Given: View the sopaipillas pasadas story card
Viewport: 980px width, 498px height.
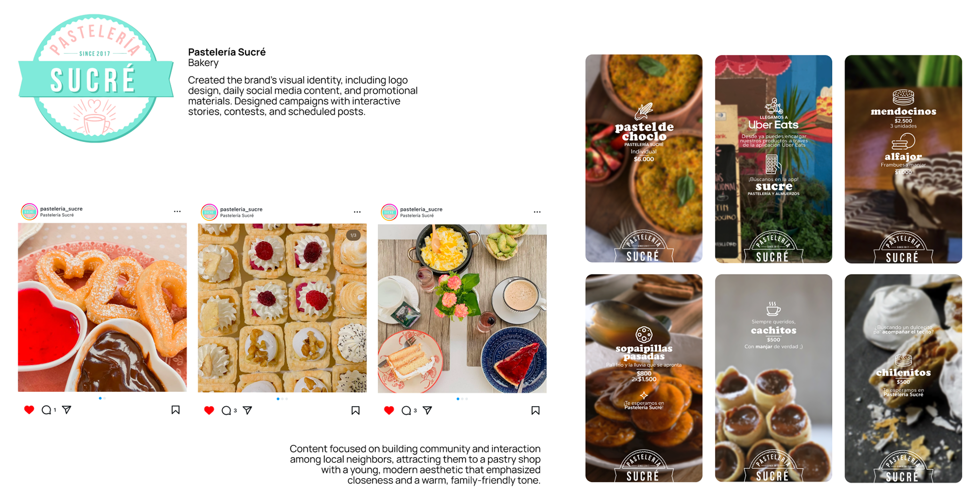Looking at the screenshot, I should pos(644,378).
